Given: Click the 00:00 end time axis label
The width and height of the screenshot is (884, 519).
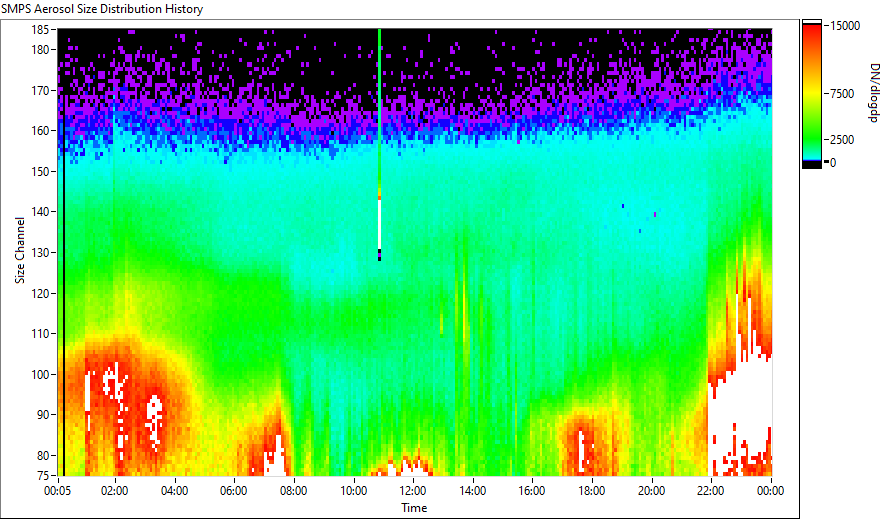Looking at the screenshot, I should coord(770,491).
